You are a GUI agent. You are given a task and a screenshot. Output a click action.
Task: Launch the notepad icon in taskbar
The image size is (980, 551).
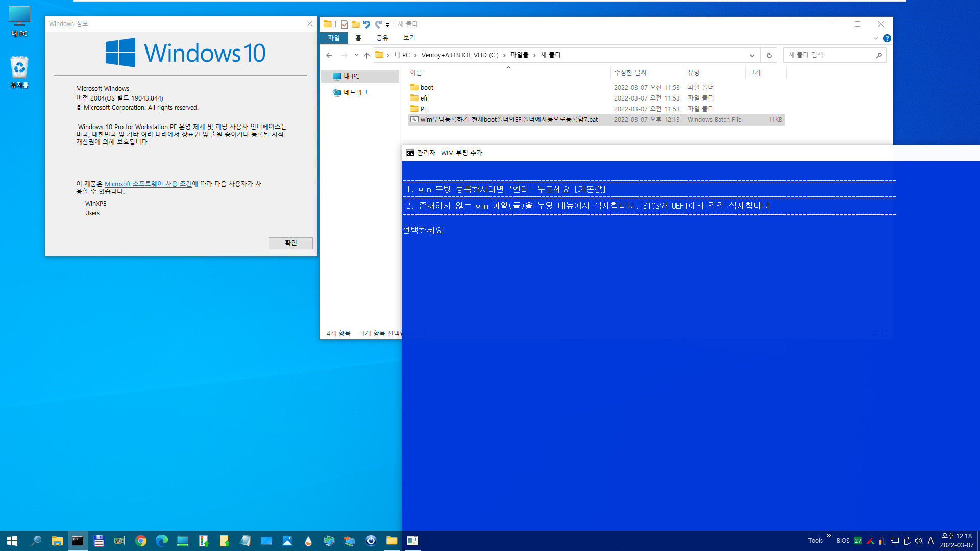[246, 541]
